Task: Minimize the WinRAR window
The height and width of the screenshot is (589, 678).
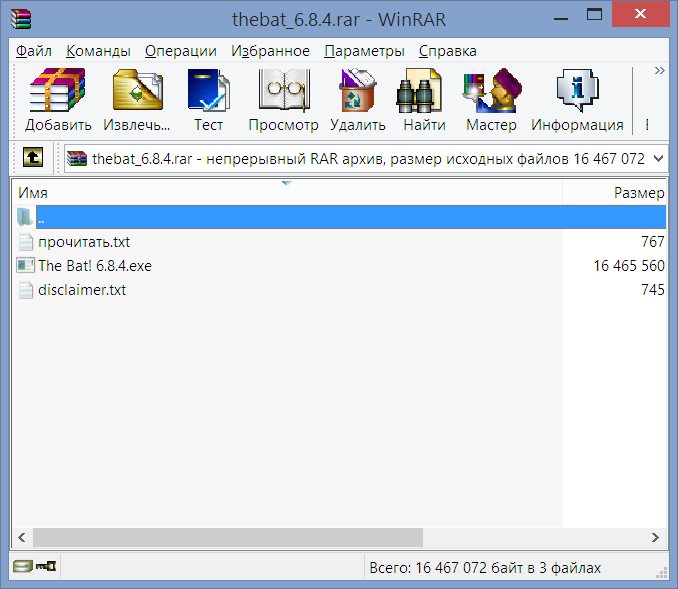Action: (561, 19)
